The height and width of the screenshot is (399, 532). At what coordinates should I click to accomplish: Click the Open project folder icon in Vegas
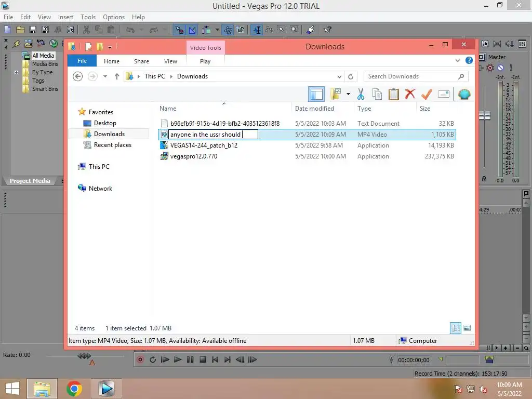pos(20,30)
